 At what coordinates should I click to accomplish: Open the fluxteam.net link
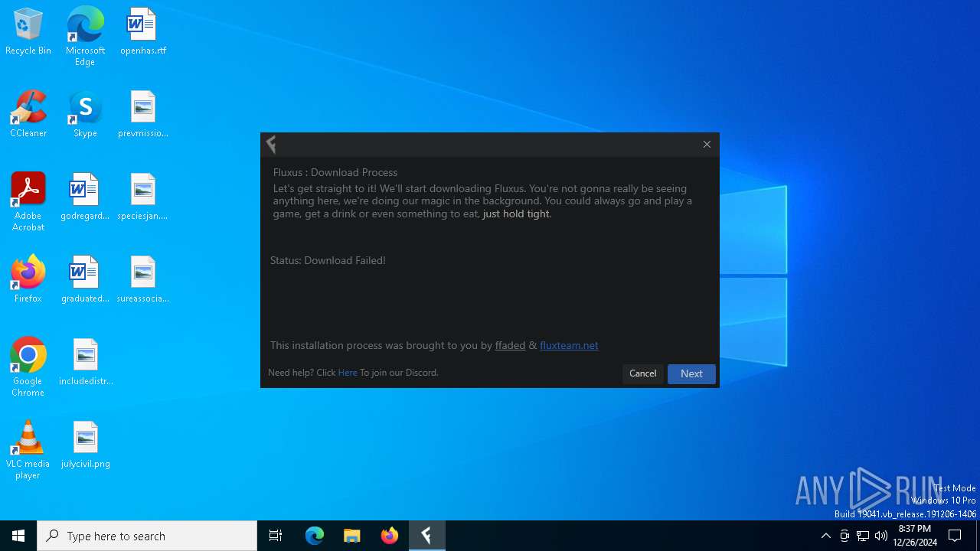[x=569, y=345]
